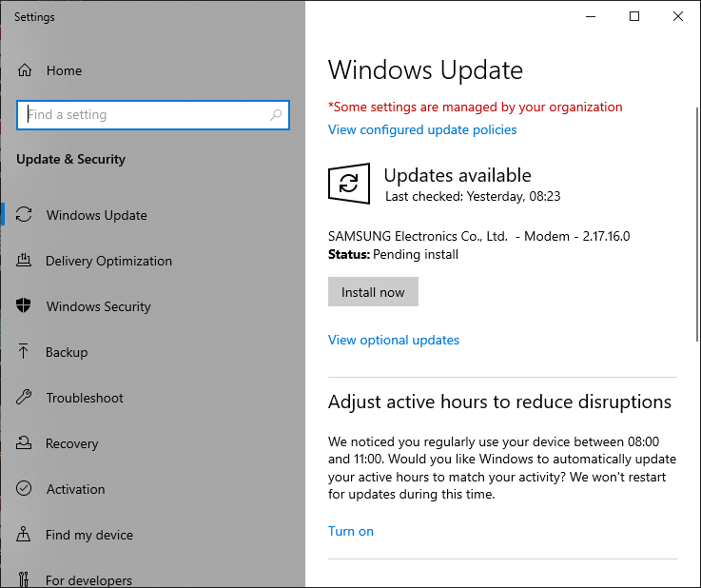Click the Home icon in sidebar
This screenshot has height=588, width=701.
(x=25, y=70)
